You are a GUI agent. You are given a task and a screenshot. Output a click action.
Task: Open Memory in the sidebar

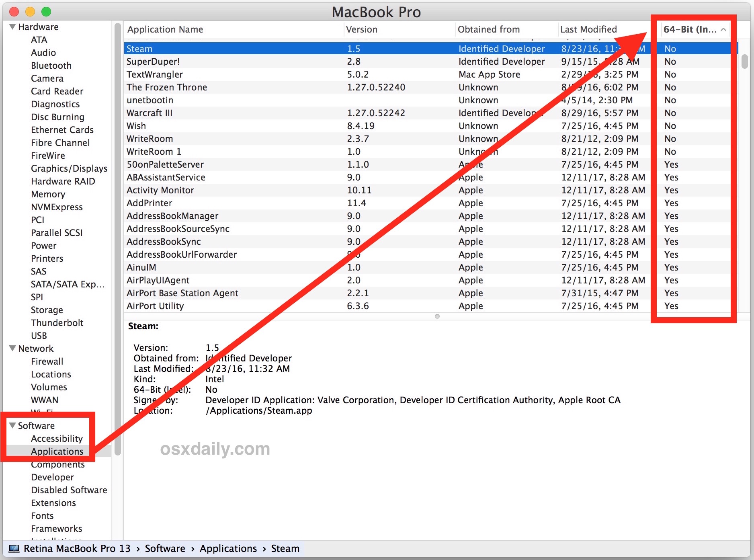pos(48,194)
